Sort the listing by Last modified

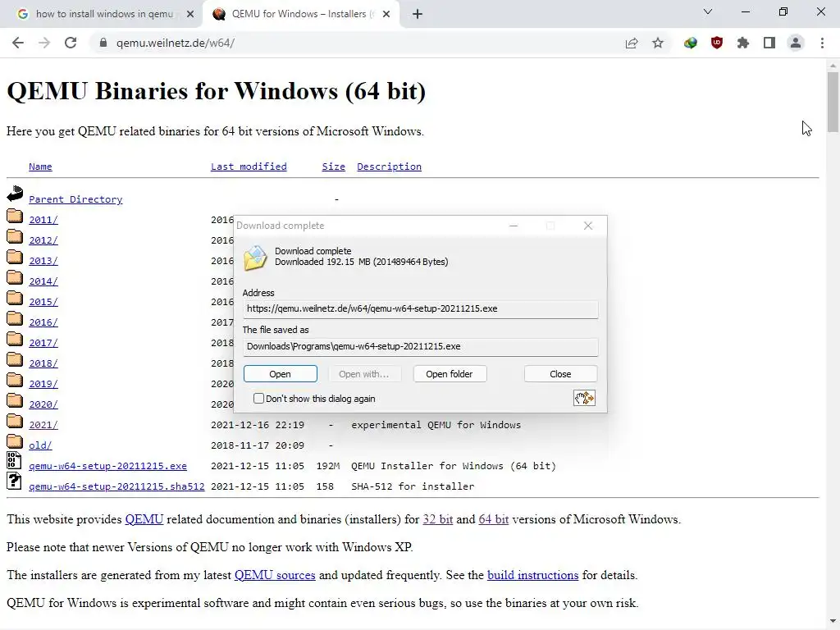(x=249, y=167)
